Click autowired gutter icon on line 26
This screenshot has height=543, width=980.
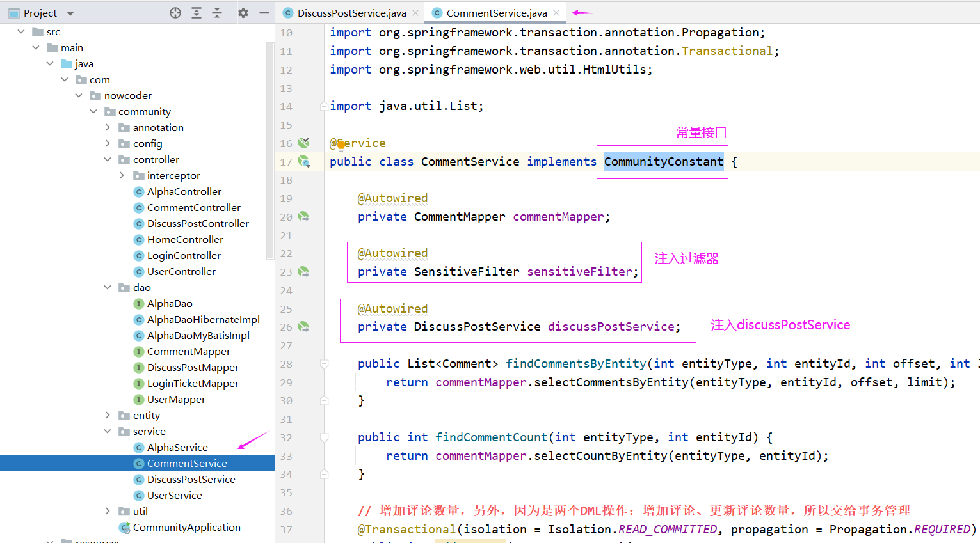(x=303, y=327)
